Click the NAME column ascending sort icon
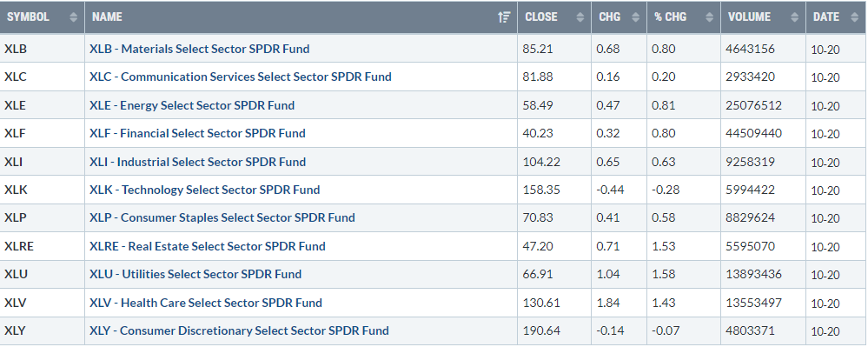This screenshot has height=347, width=868. pos(504,17)
